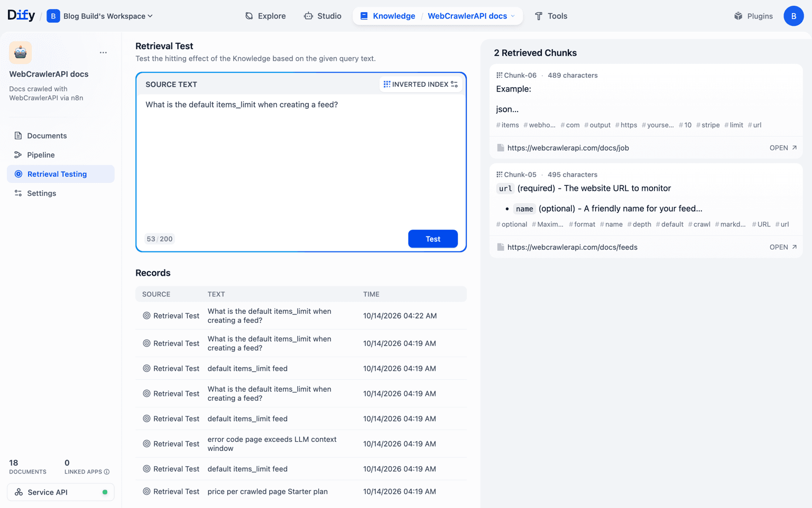Open the Documents section
Viewport: 812px width, 508px height.
[x=61, y=135]
